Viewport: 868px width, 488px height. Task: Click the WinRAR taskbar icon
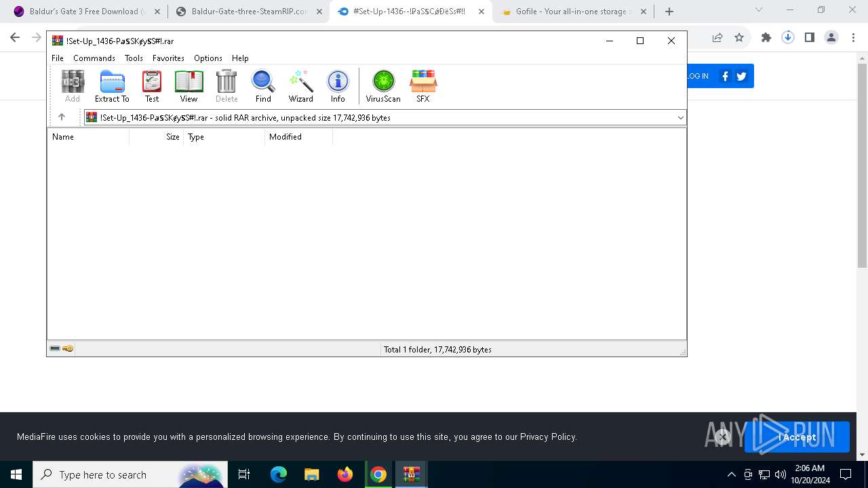[412, 474]
